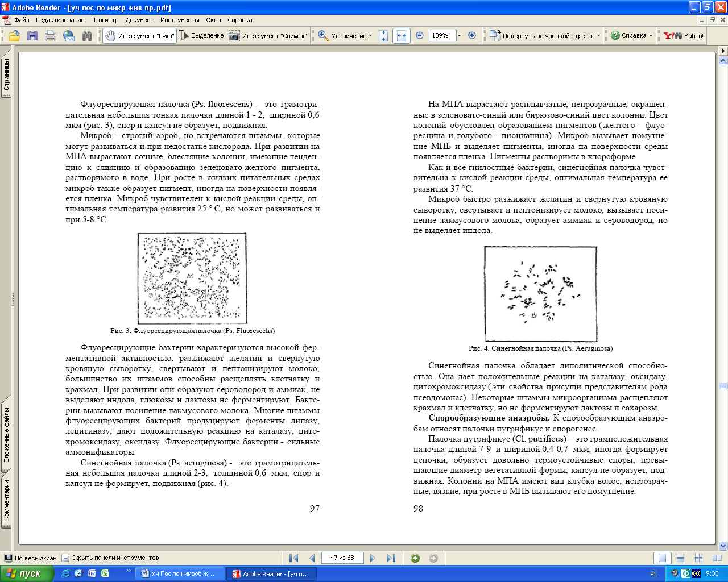Go to last page arrow button
Viewport: 728px width, 582px height.
(x=391, y=558)
